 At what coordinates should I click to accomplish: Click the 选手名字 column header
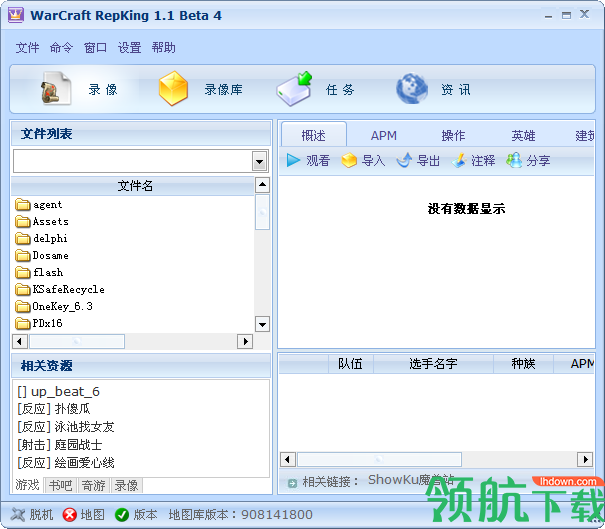pyautogui.click(x=433, y=363)
